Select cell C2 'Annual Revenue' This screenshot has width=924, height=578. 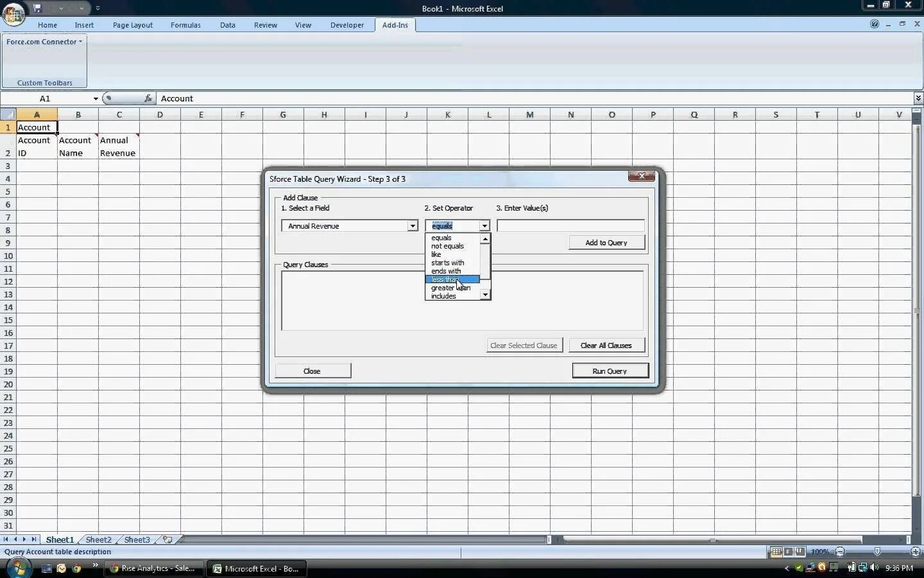(119, 146)
